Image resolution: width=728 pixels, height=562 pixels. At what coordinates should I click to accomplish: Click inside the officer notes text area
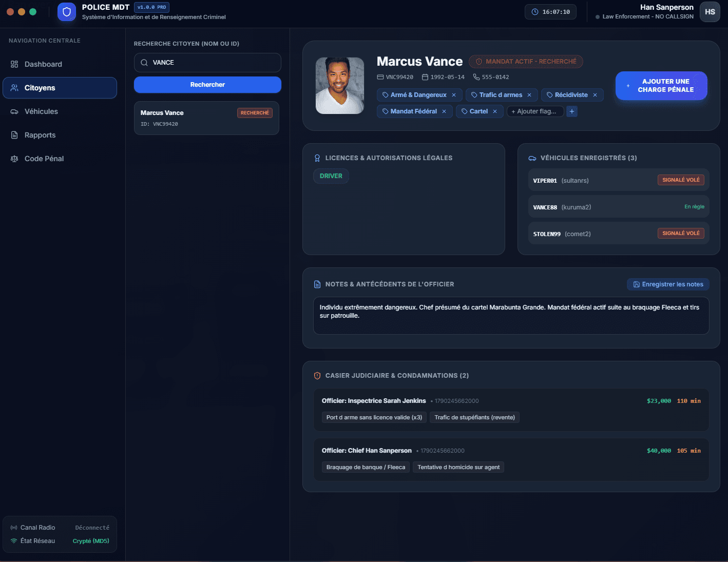pyautogui.click(x=511, y=316)
